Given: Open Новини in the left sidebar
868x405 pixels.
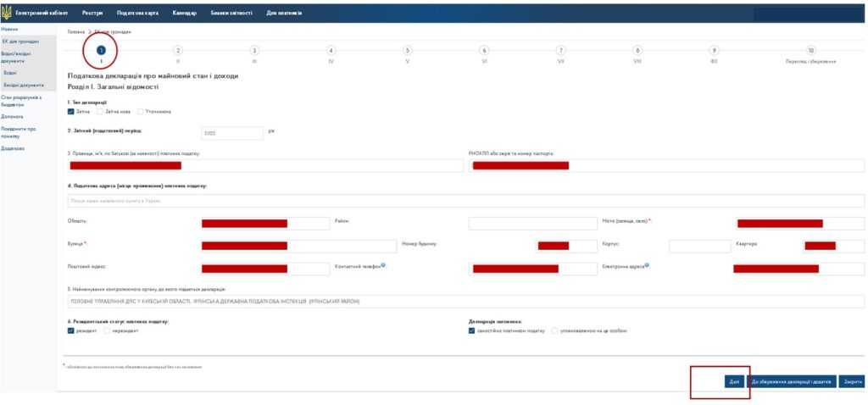Looking at the screenshot, I should click(x=10, y=30).
